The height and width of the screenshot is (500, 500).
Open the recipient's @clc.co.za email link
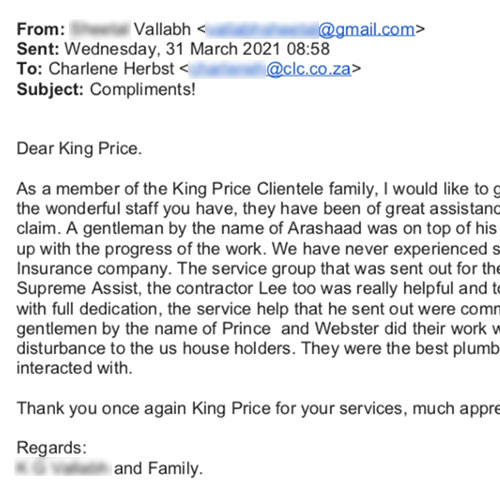coord(270,69)
